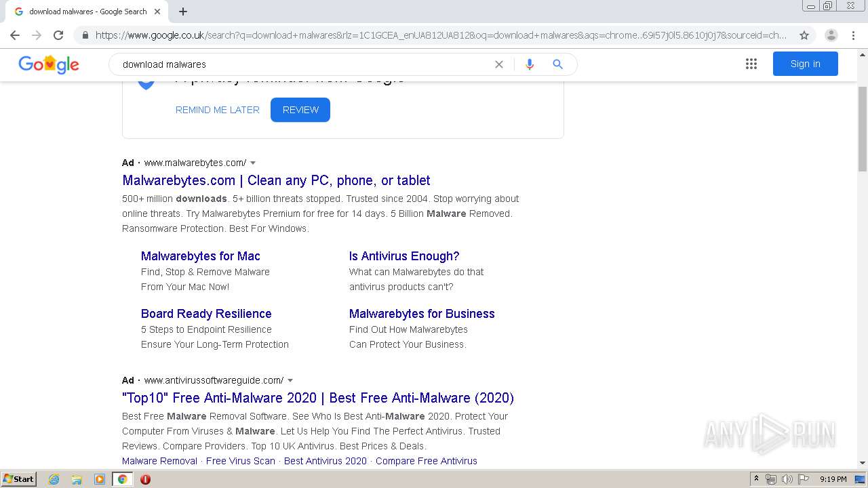868x488 pixels.
Task: Click the padlock site info icon
Action: pos(85,35)
